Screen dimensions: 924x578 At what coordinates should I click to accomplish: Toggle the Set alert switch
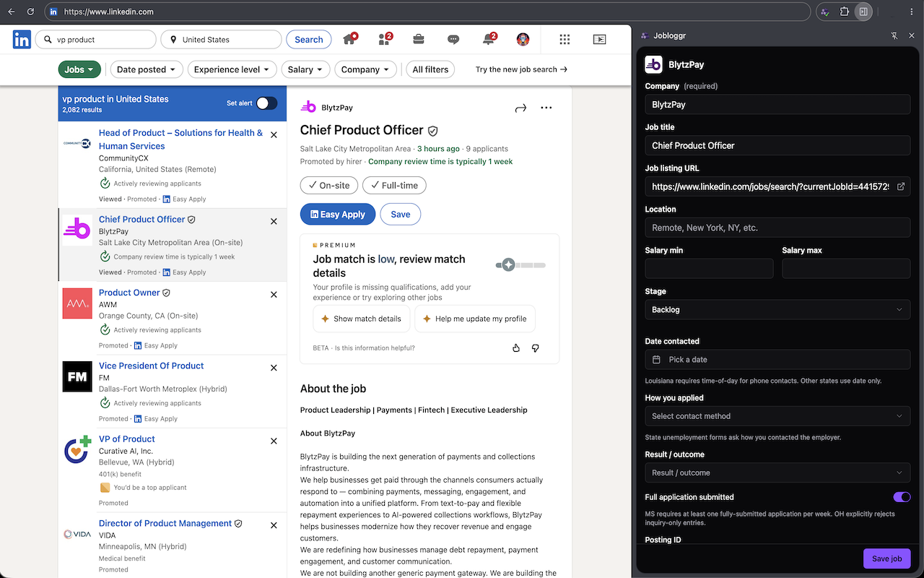coord(266,103)
